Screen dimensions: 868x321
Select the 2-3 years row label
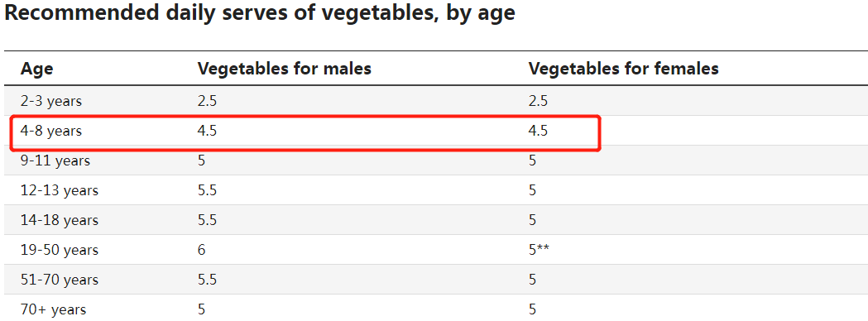tap(51, 101)
